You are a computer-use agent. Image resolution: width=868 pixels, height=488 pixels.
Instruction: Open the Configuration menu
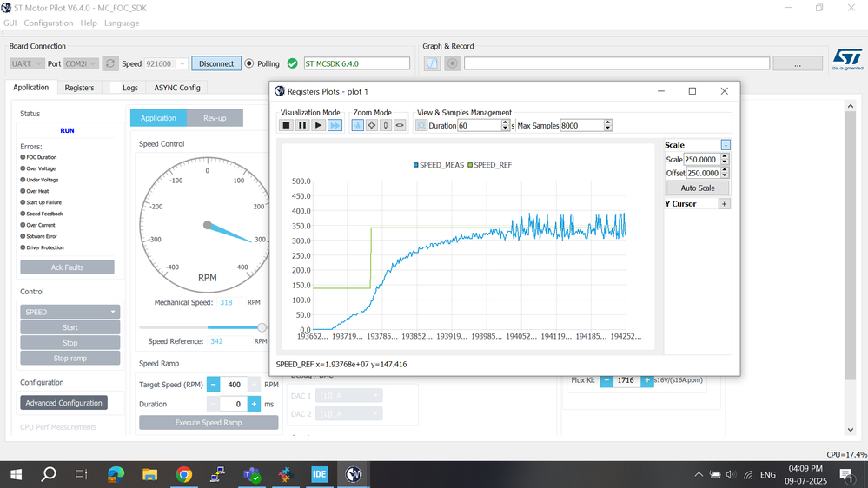[48, 23]
